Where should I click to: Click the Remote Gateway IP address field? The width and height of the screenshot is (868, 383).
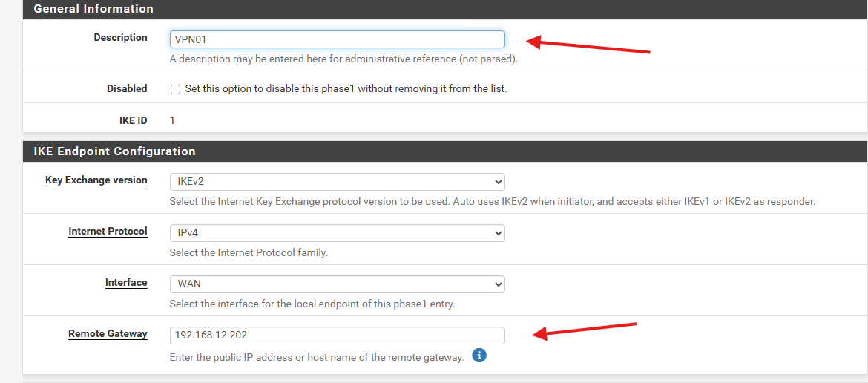click(337, 335)
